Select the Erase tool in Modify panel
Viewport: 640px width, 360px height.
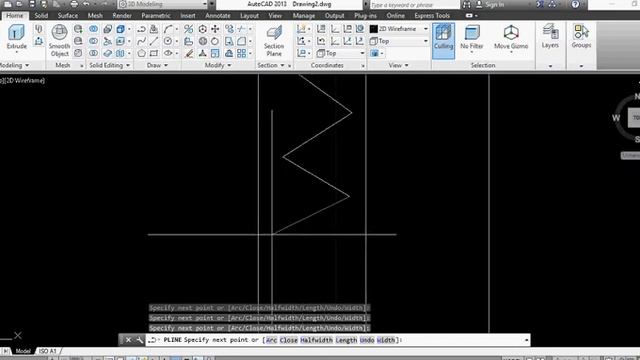coord(189,53)
